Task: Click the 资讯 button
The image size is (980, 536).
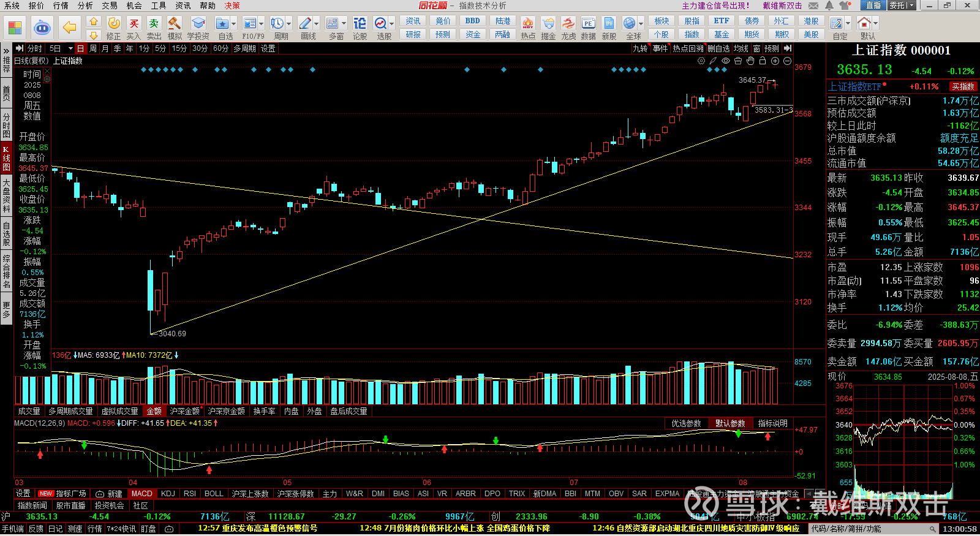Action: tap(413, 21)
